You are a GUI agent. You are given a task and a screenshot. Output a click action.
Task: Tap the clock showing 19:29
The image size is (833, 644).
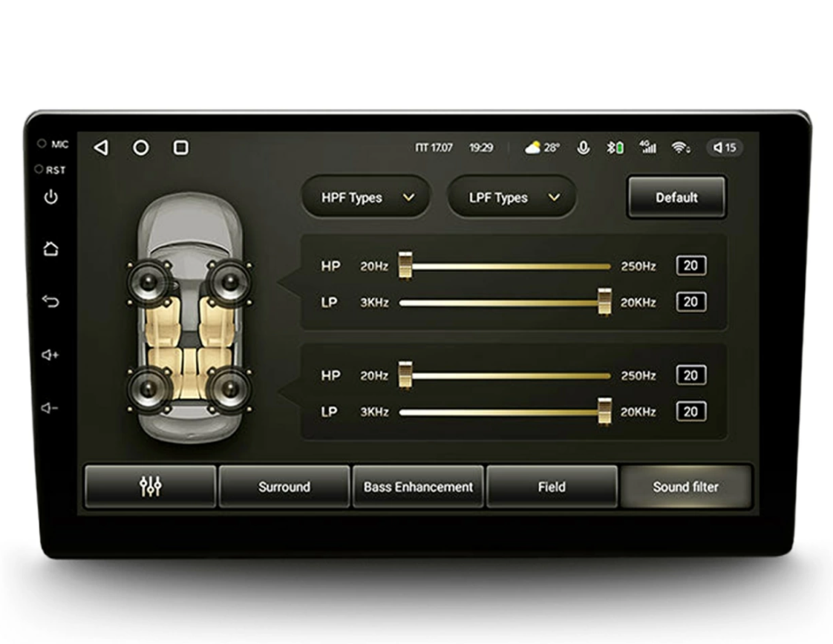pos(481,148)
